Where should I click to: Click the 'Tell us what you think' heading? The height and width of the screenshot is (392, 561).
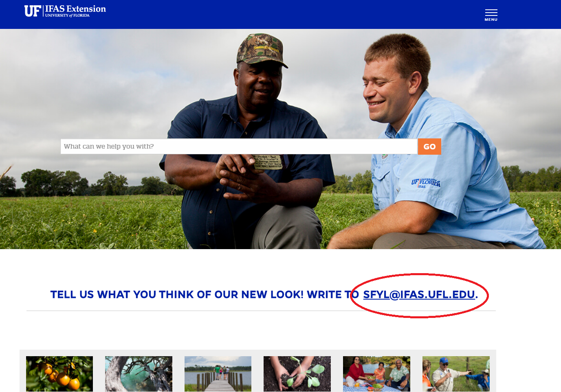(x=264, y=294)
